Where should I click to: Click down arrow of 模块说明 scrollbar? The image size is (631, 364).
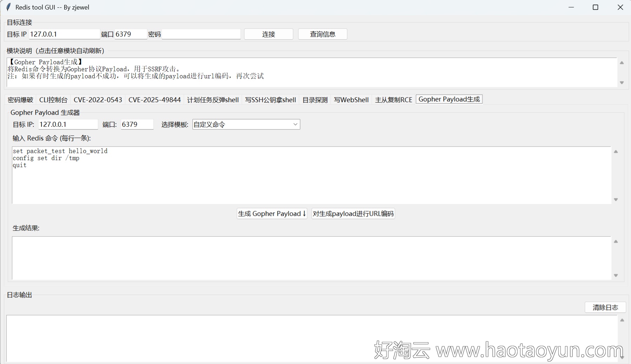(622, 82)
